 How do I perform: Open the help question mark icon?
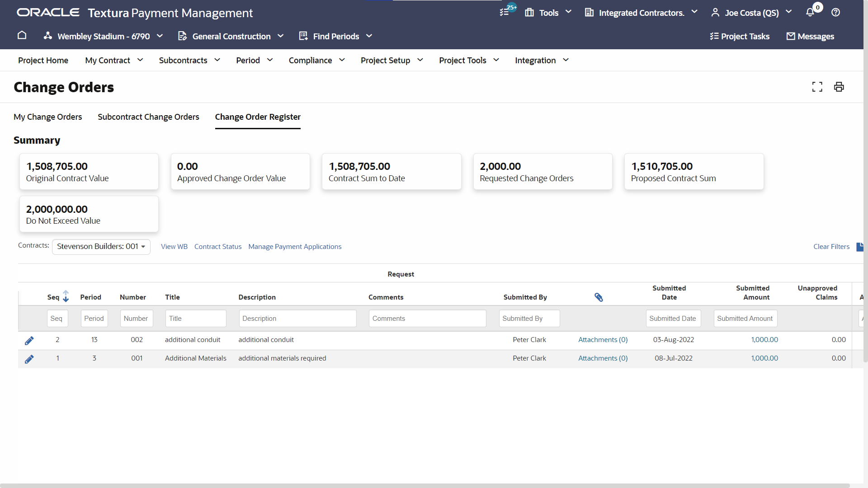(x=835, y=13)
